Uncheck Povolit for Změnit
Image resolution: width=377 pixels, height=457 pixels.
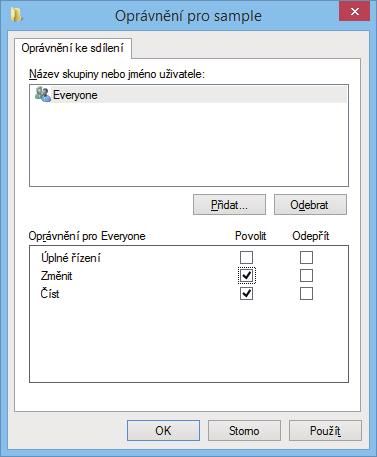(247, 275)
